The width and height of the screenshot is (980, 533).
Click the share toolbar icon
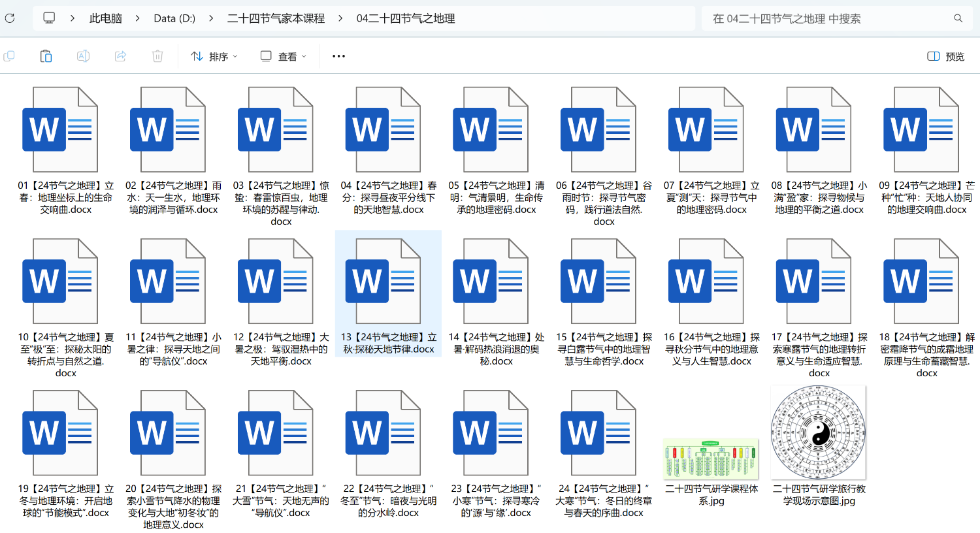(120, 56)
